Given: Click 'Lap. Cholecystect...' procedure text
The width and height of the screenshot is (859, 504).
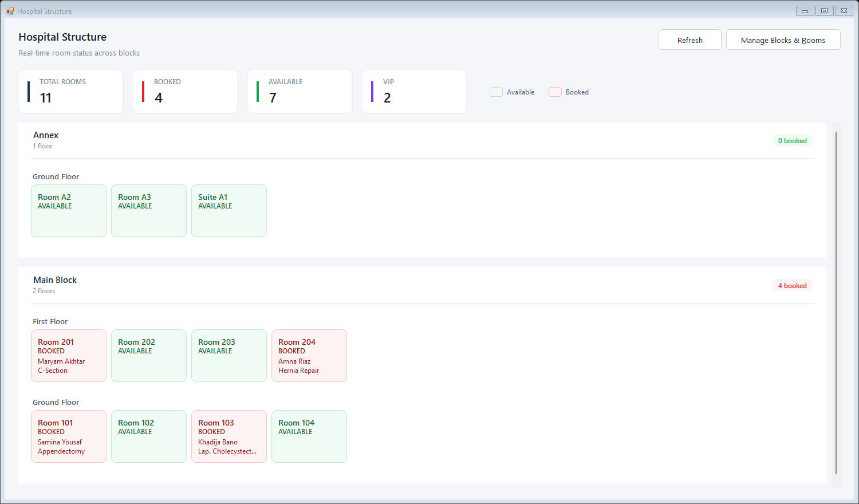Looking at the screenshot, I should click(227, 451).
